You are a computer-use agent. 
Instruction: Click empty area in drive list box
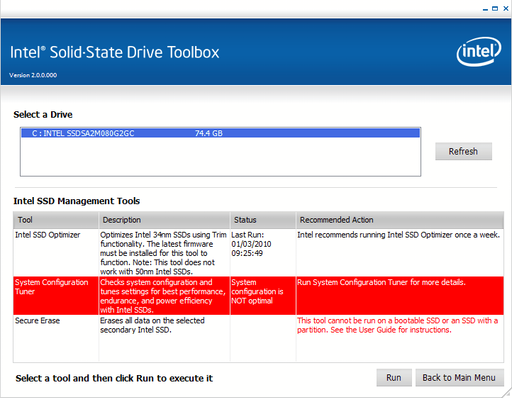pos(220,156)
